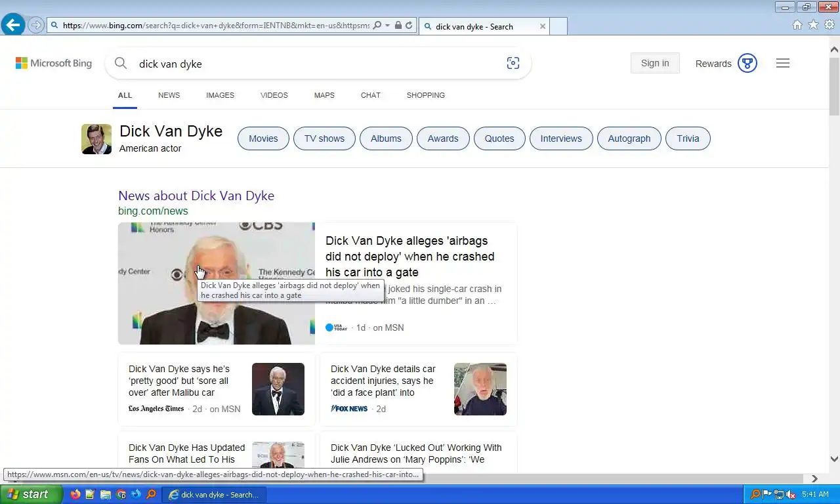The image size is (840, 504).
Task: Open large Kennedy Center news photo
Action: coord(217,283)
